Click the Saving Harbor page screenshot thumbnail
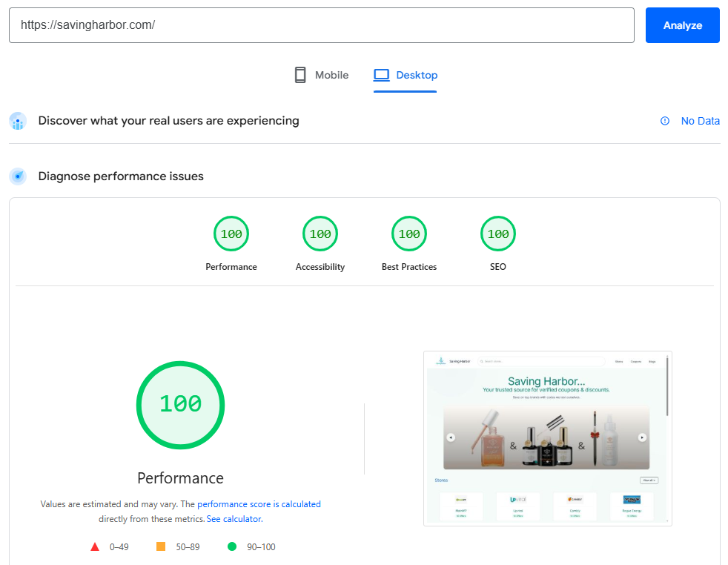728x565 pixels. pos(547,438)
